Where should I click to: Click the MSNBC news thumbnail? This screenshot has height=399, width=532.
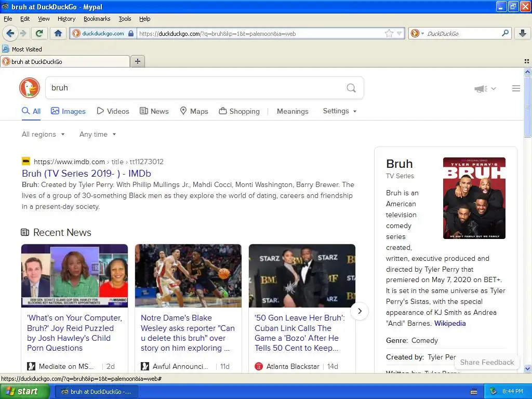click(x=75, y=276)
